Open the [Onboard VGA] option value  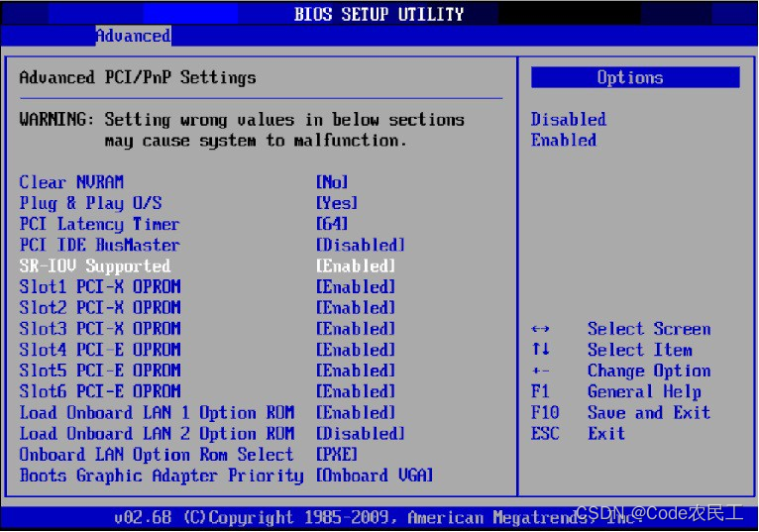click(375, 476)
